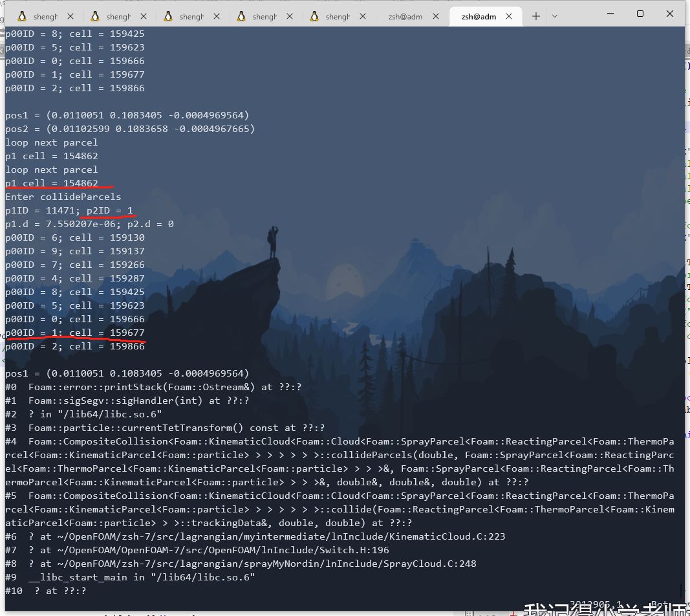Screen dimensions: 690x616
Task: Click the 'p1.d = 7.550207e-06; p2.d = 0' line
Action: point(89,224)
